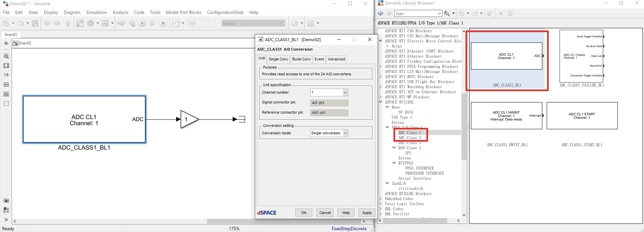Open the Simulation menu
Image resolution: width=644 pixels, height=232 pixels.
click(96, 12)
